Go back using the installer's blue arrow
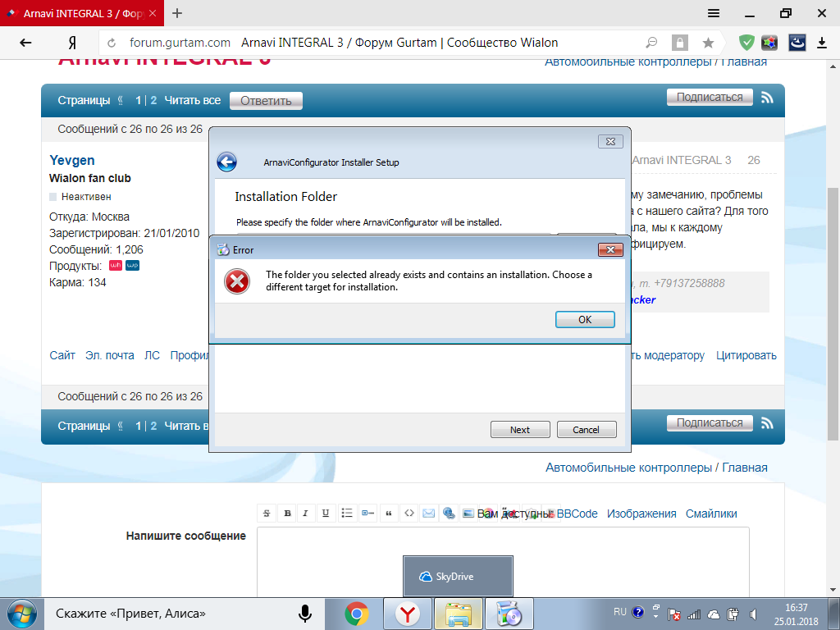The image size is (840, 630). tap(226, 162)
